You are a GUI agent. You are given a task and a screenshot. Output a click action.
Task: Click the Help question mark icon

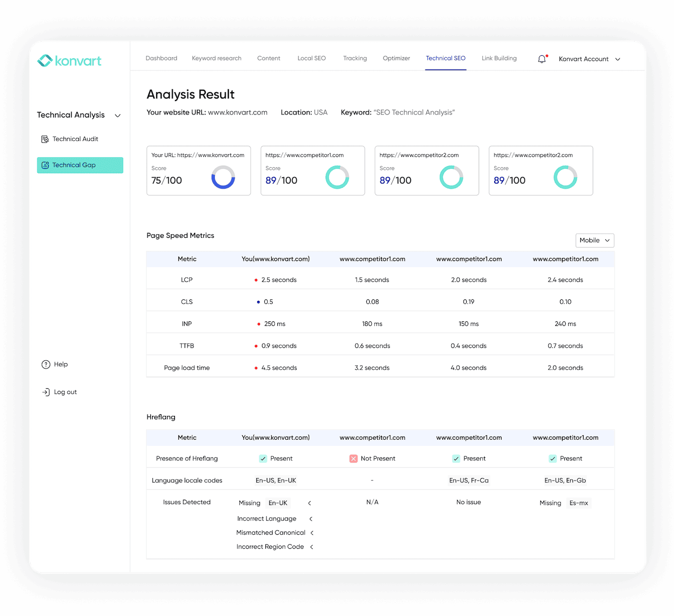(46, 364)
